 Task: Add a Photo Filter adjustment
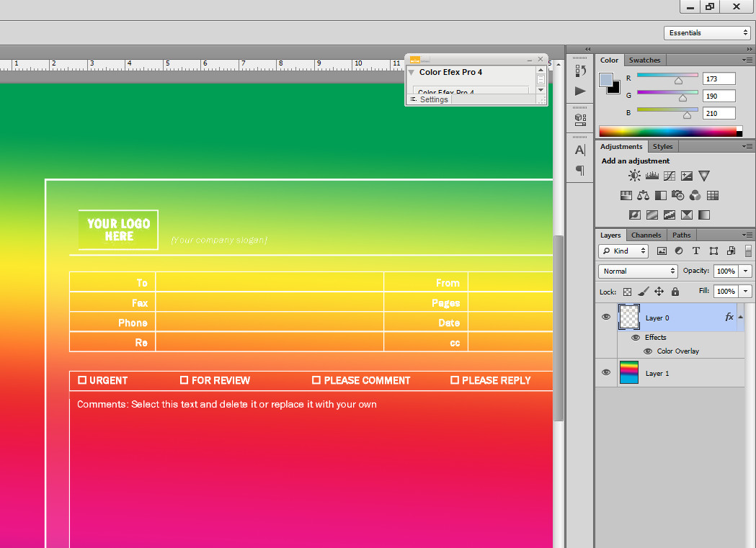(x=678, y=195)
